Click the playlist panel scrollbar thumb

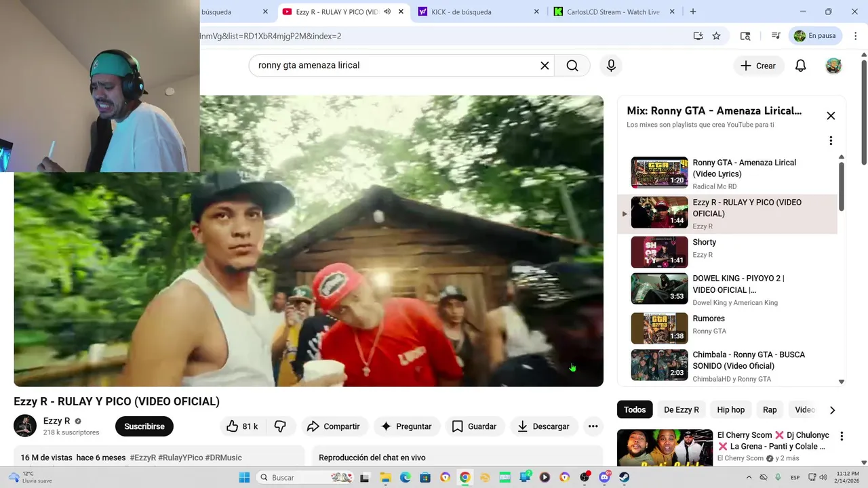(x=842, y=186)
